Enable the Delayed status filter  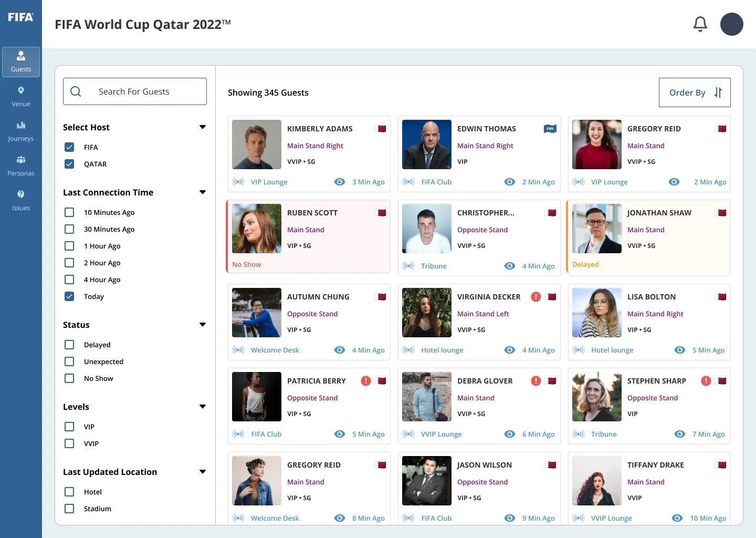coord(69,345)
